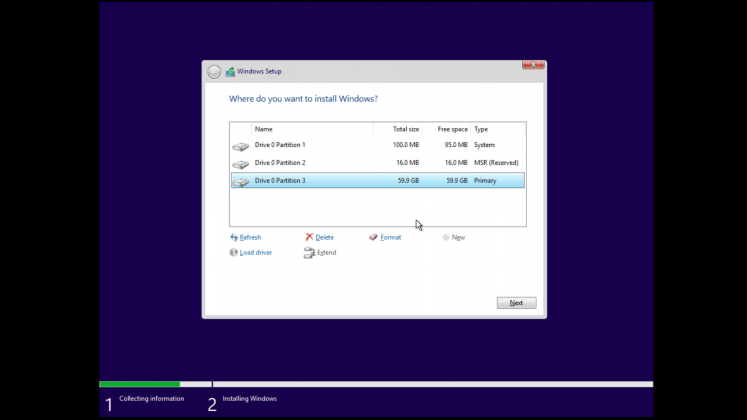Click the Installing Windows step label
This screenshot has width=747, height=420.
pos(250,399)
